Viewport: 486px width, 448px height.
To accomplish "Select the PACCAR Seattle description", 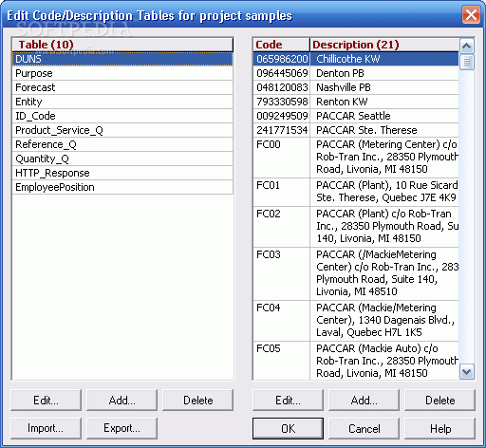I will point(384,116).
